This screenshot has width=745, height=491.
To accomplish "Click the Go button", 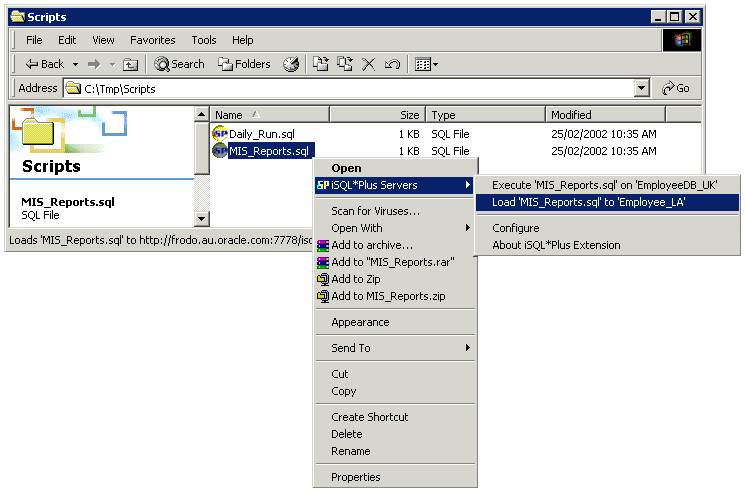I will [676, 88].
